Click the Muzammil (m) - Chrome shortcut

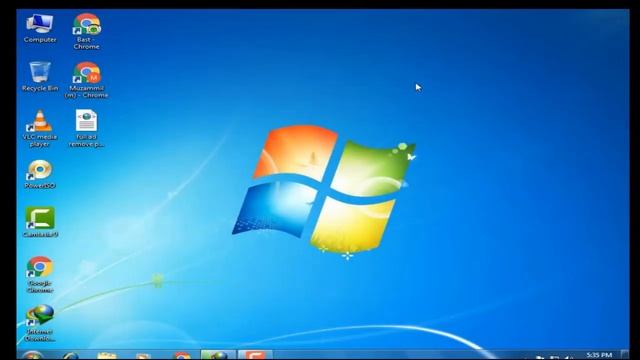(86, 80)
